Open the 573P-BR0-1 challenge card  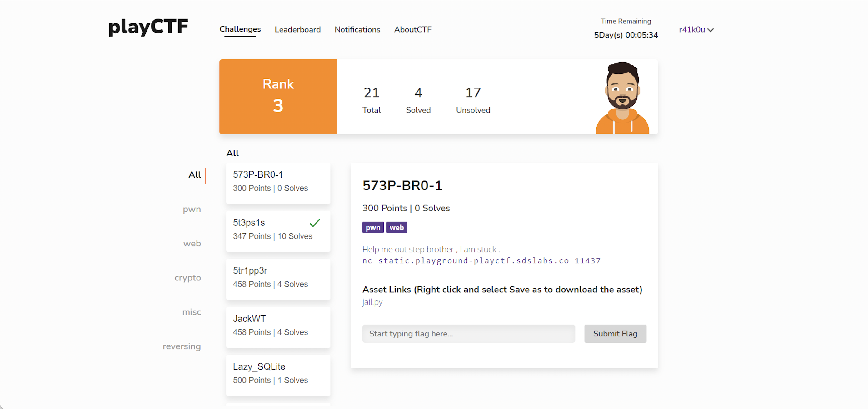pyautogui.click(x=278, y=183)
